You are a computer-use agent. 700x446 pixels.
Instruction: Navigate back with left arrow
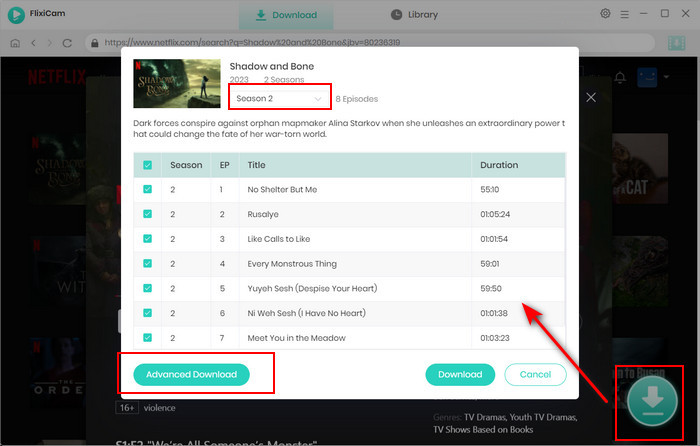[33, 43]
